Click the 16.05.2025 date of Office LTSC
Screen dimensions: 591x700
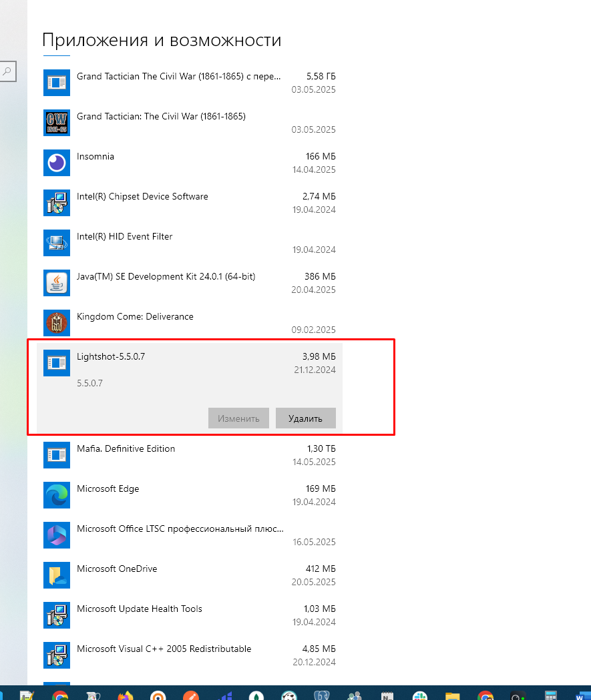314,542
